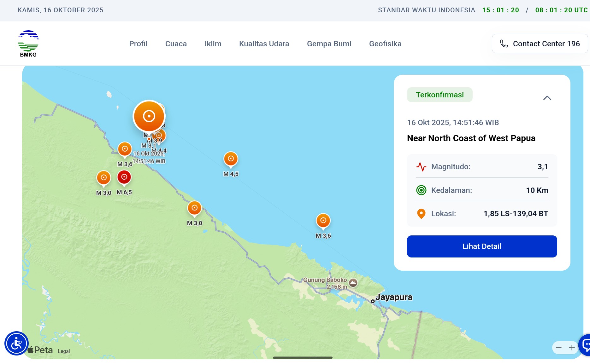Click the Contact Center 196 button
This screenshot has height=364, width=590.
540,44
